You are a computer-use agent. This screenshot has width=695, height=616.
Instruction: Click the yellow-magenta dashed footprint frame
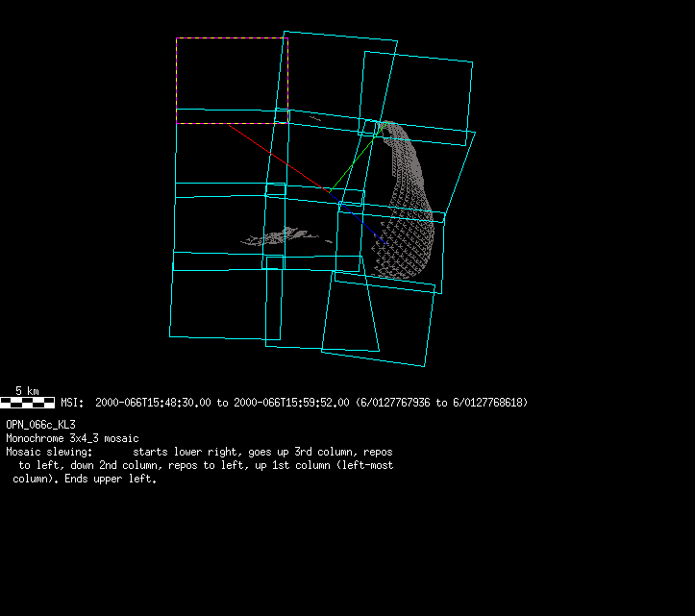click(x=233, y=81)
